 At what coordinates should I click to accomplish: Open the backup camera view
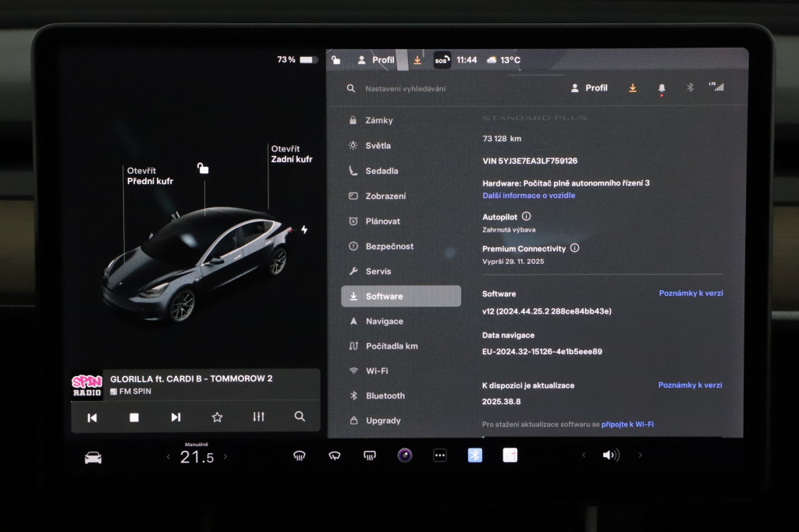tap(405, 455)
